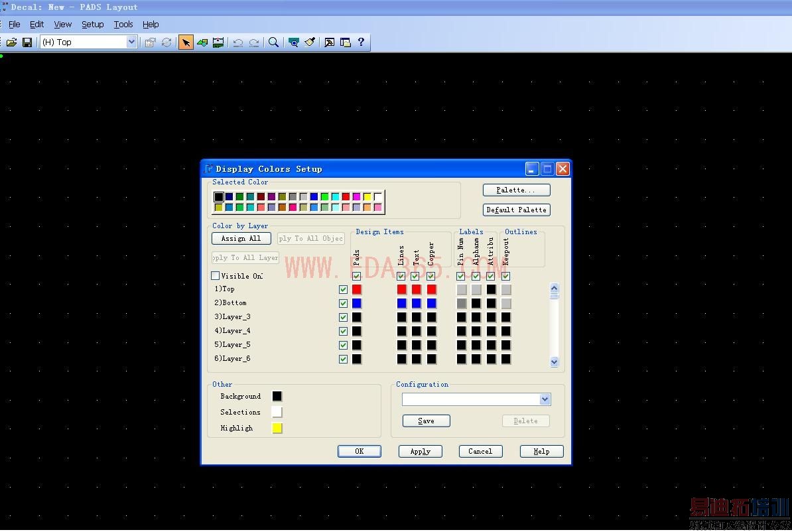
Task: Click the blue Copper swatch for Bottom layer
Action: click(431, 303)
